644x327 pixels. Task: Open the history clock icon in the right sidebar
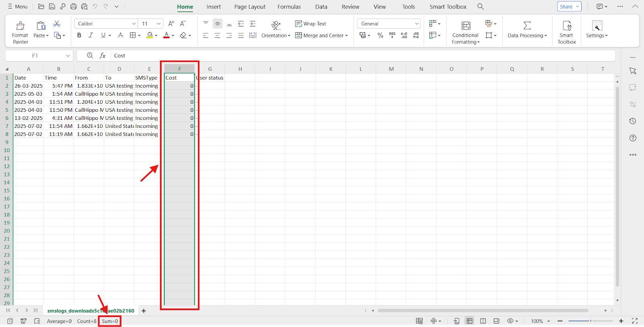633,121
